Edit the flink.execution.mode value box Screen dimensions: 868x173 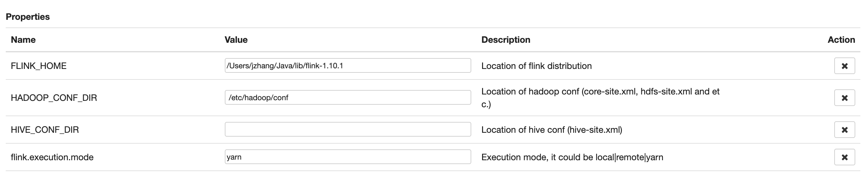coord(347,157)
